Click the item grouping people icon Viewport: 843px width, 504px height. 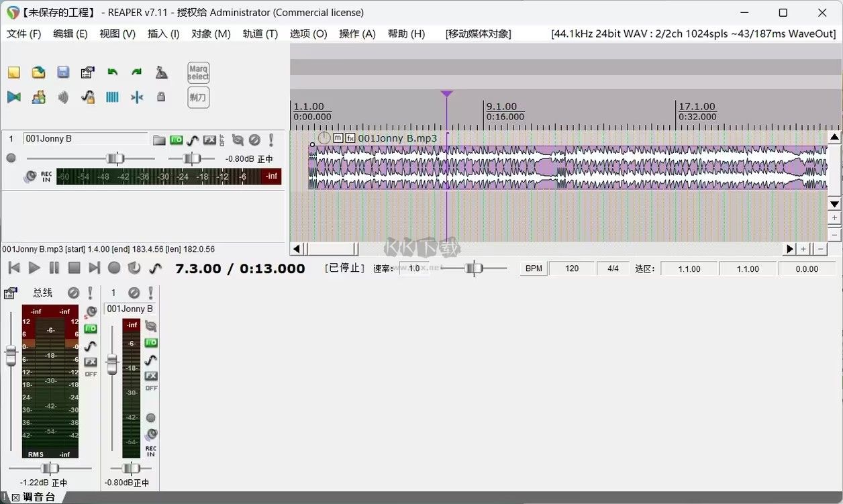coord(39,97)
